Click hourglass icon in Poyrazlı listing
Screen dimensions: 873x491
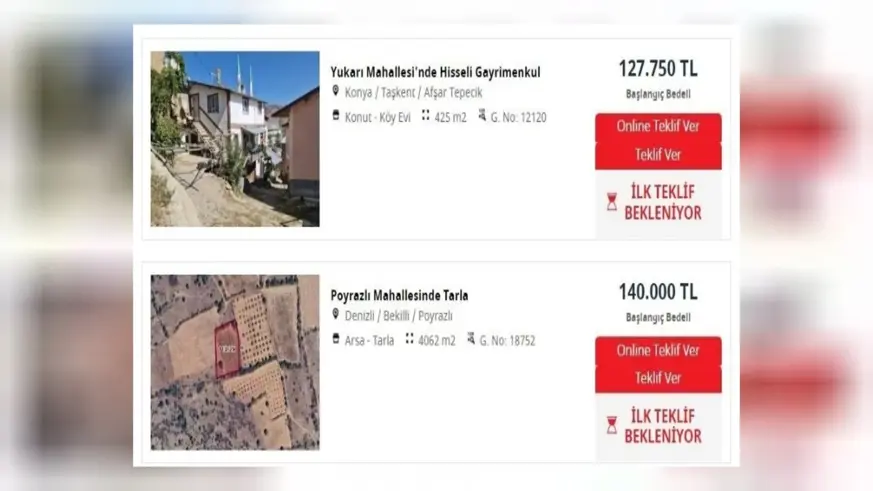tap(612, 425)
